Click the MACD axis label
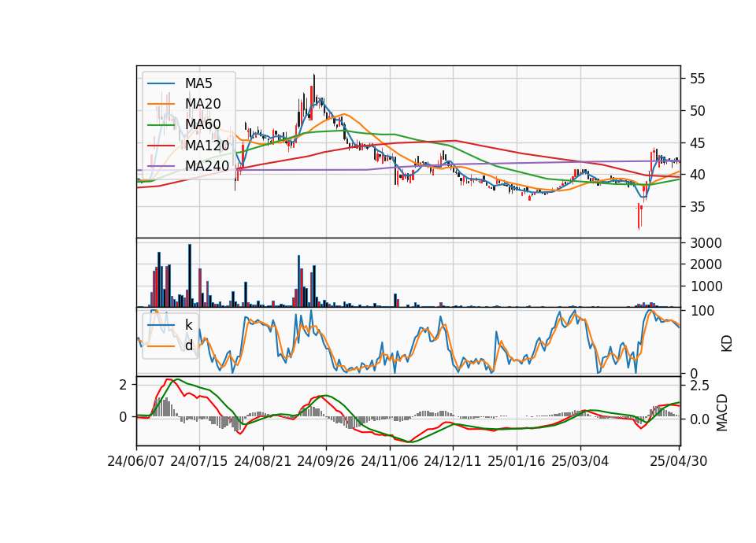The height and width of the screenshot is (543, 756). [722, 412]
